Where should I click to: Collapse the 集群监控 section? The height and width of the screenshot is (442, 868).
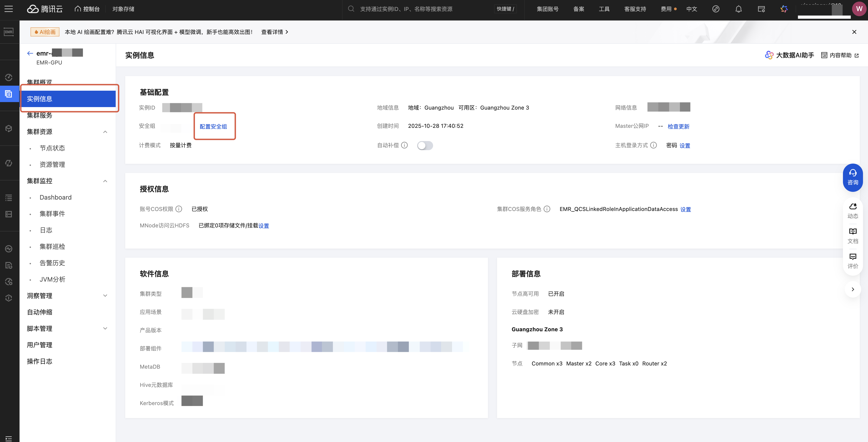click(x=105, y=181)
